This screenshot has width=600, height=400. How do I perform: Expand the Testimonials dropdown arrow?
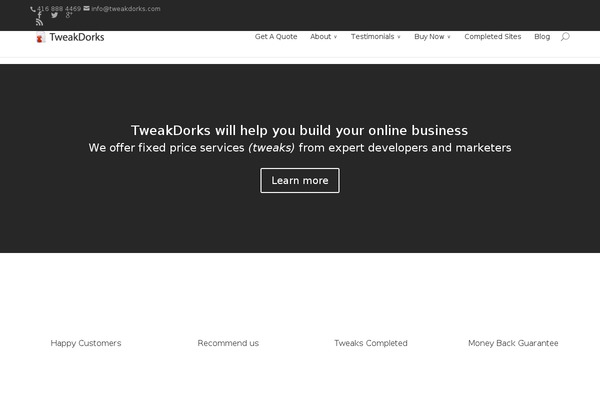(x=399, y=37)
